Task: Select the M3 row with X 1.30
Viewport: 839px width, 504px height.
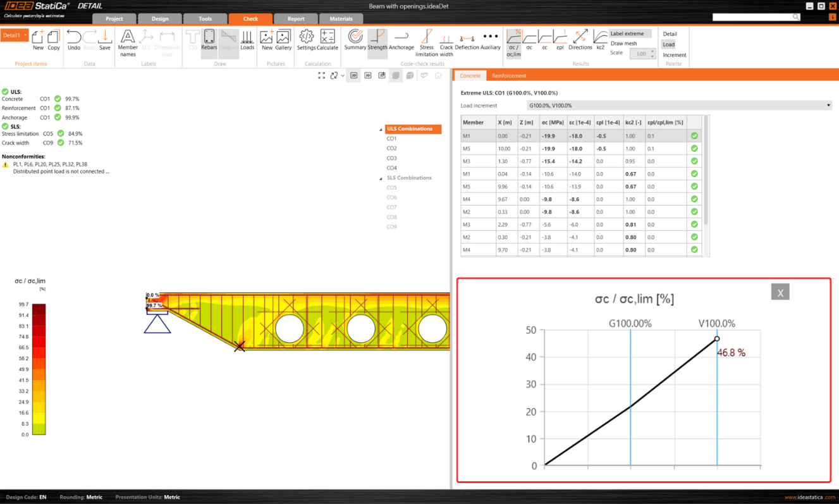Action: coord(582,161)
